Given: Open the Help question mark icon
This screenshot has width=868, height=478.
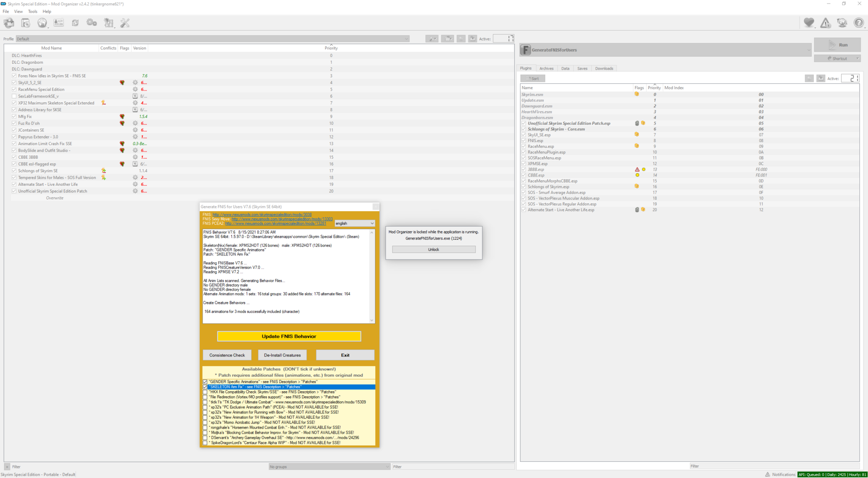Looking at the screenshot, I should point(859,23).
